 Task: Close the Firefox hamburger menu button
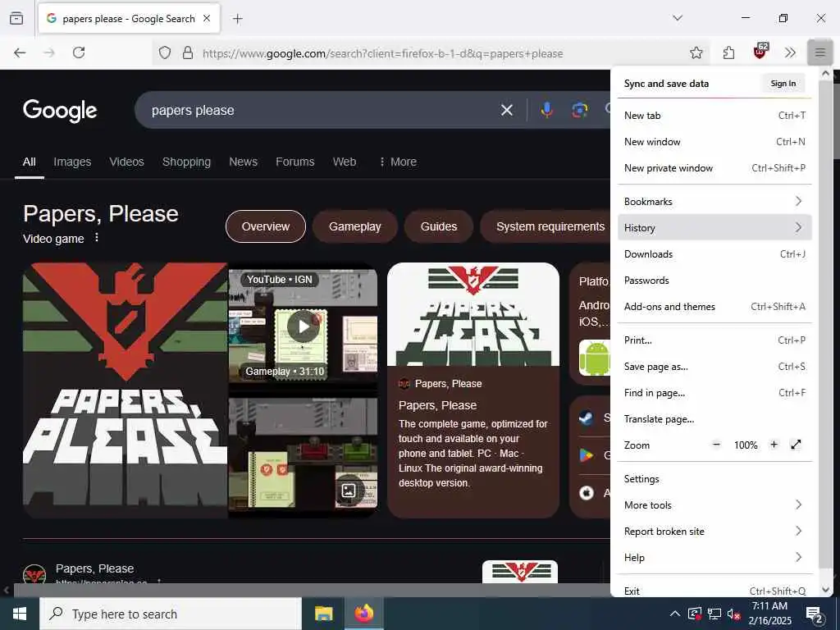[x=819, y=52]
